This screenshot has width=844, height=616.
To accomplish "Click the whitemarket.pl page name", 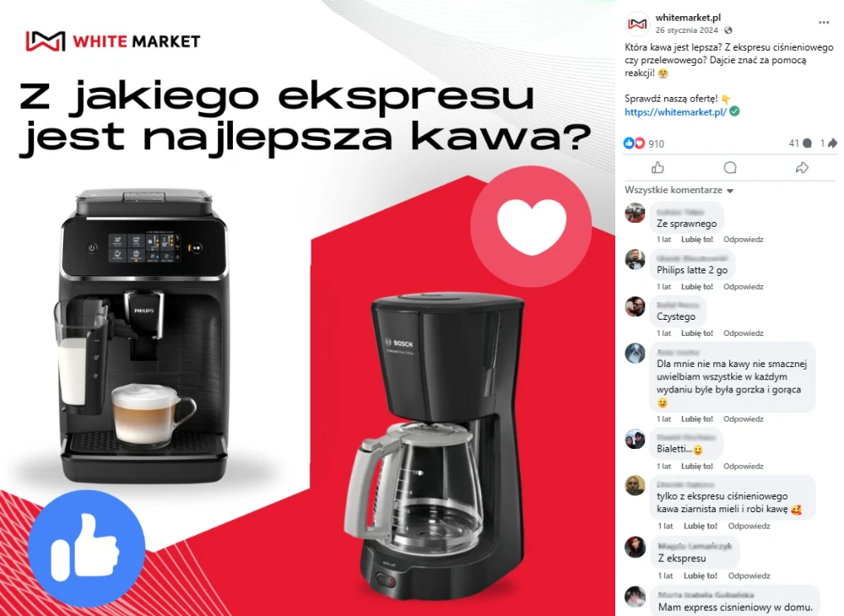I will [687, 18].
